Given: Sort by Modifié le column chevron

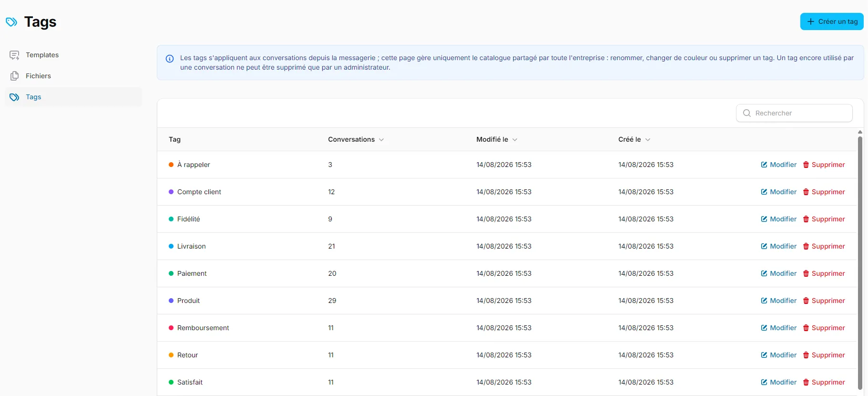Looking at the screenshot, I should 515,140.
